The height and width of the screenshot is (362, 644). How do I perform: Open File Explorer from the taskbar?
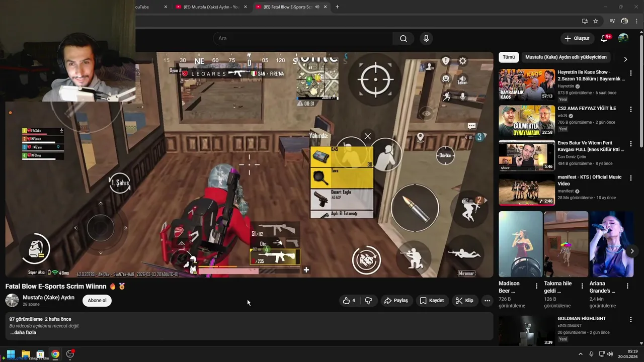(x=26, y=354)
